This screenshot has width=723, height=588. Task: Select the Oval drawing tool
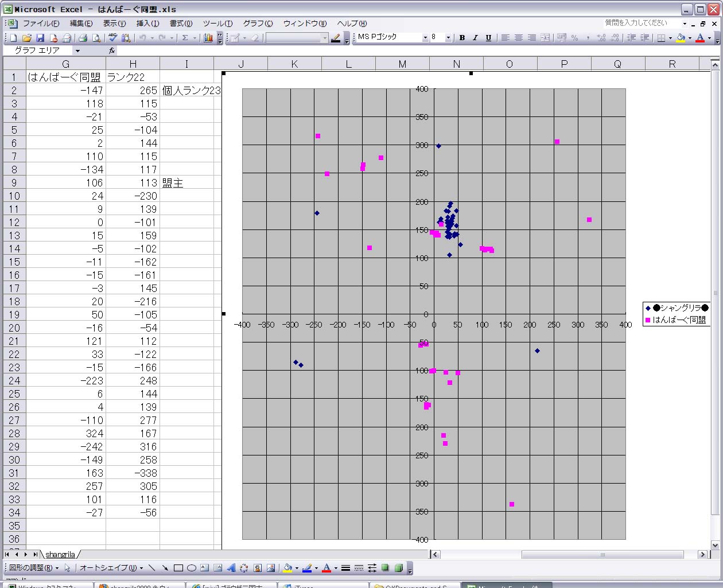[x=192, y=568]
